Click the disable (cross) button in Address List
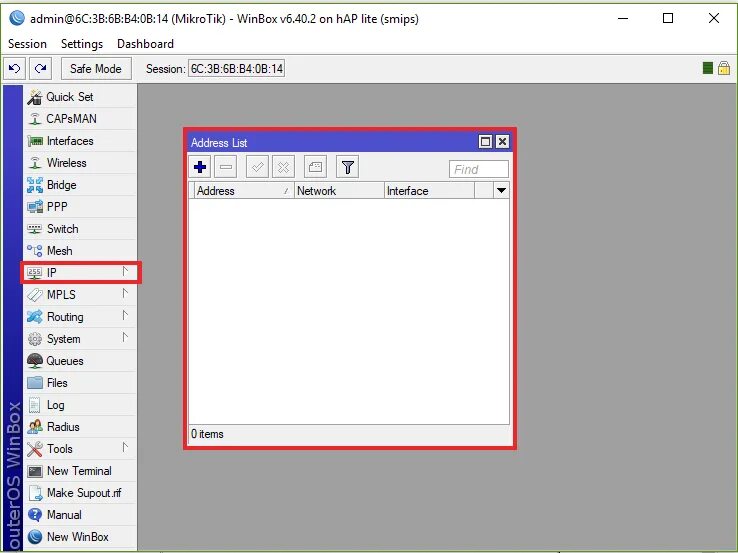 [x=283, y=167]
